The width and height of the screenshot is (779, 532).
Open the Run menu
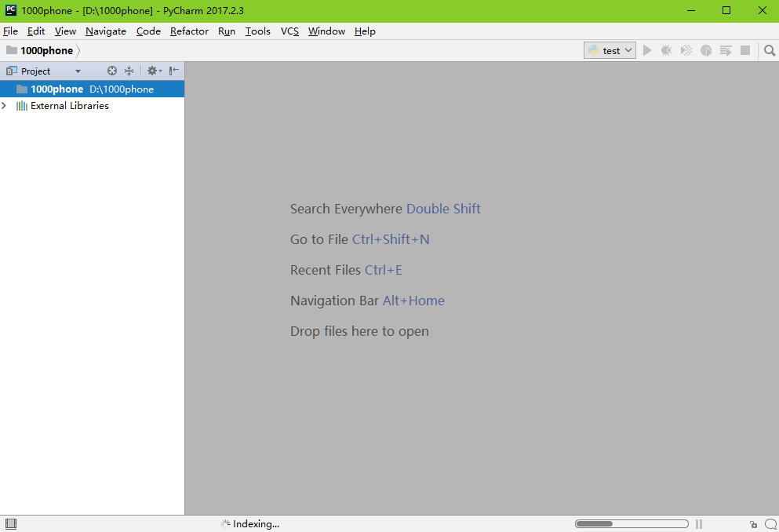tap(227, 31)
